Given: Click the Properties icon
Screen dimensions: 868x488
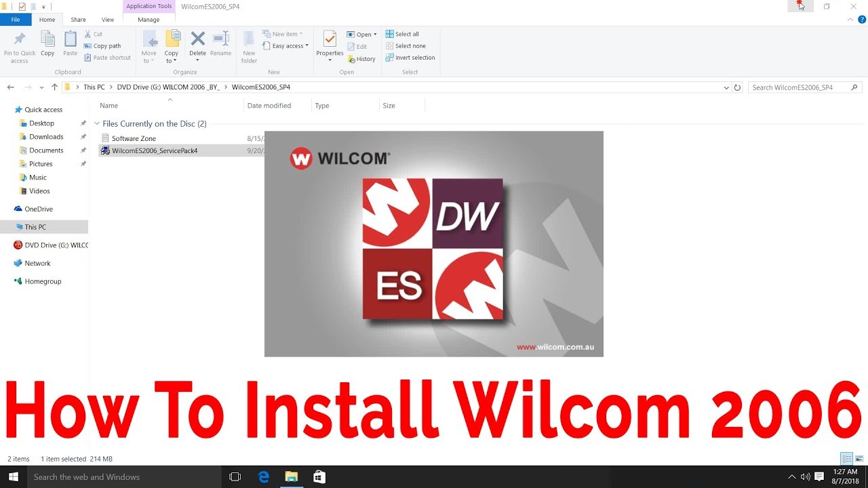Looking at the screenshot, I should pyautogui.click(x=330, y=45).
